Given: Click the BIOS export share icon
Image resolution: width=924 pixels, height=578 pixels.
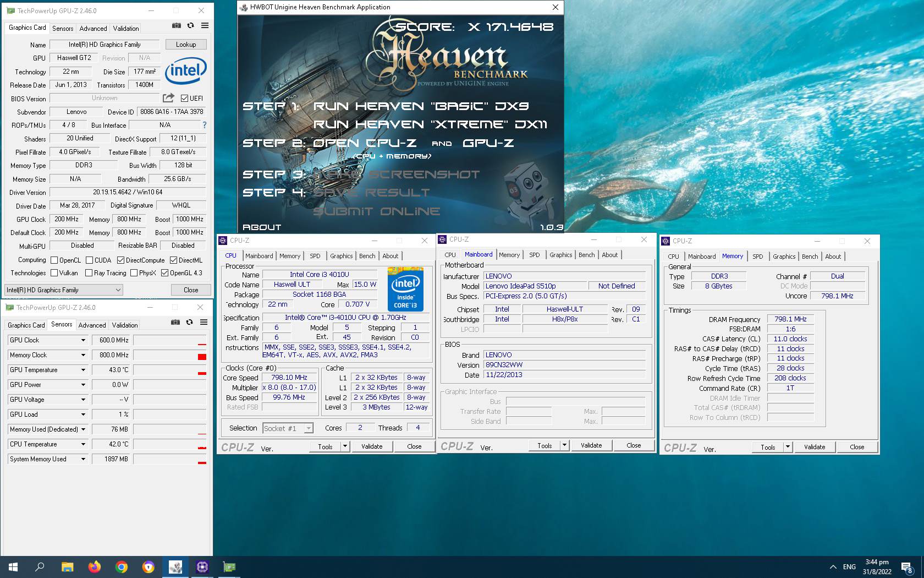Looking at the screenshot, I should coord(168,98).
